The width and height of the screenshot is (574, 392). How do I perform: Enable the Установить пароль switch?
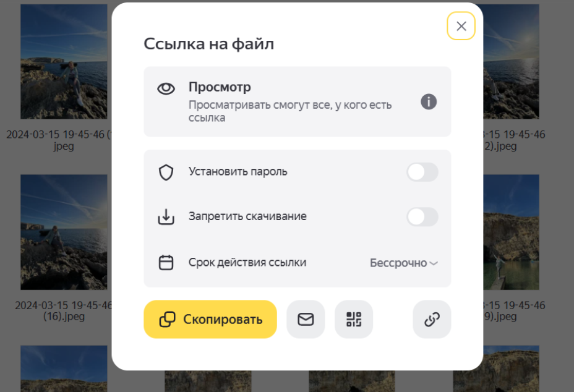tap(422, 172)
